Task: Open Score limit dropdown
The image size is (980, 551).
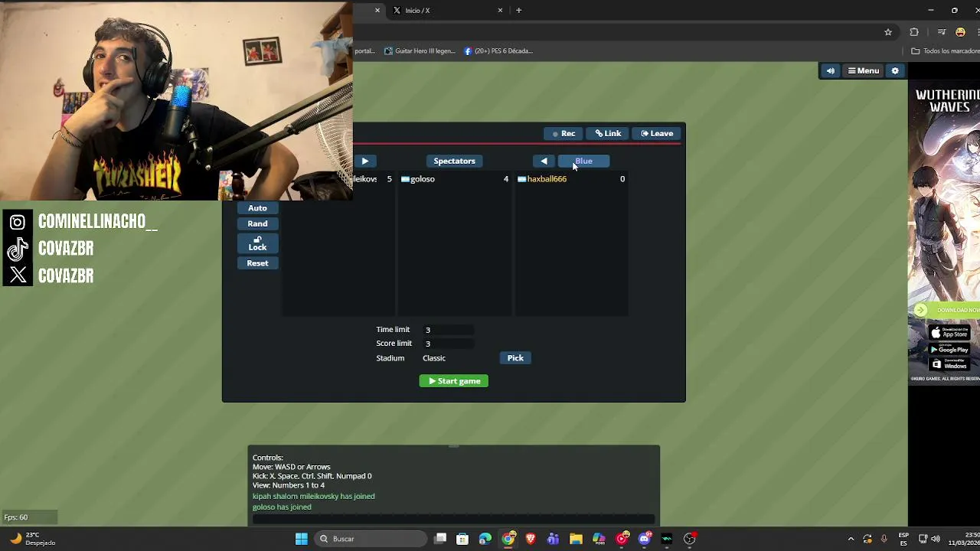Action: pyautogui.click(x=448, y=344)
